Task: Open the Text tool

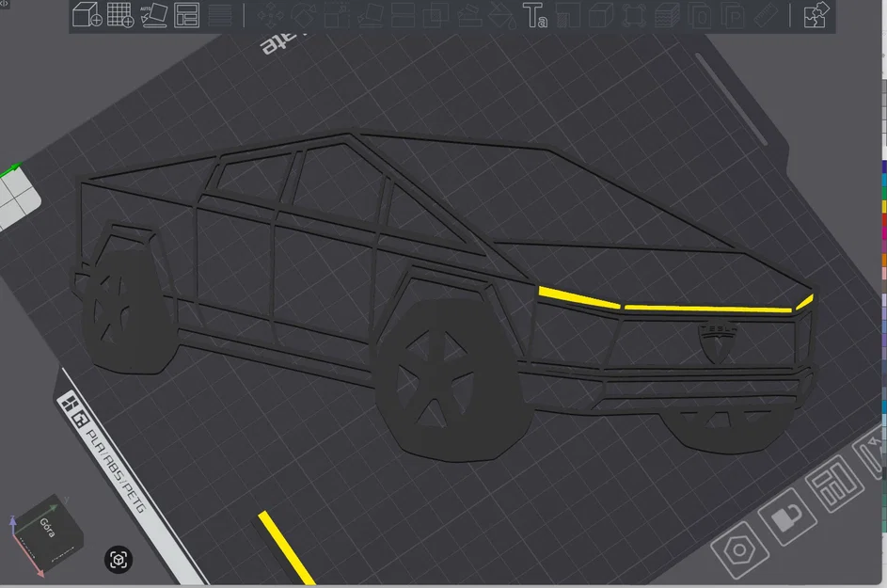Action: 535,15
